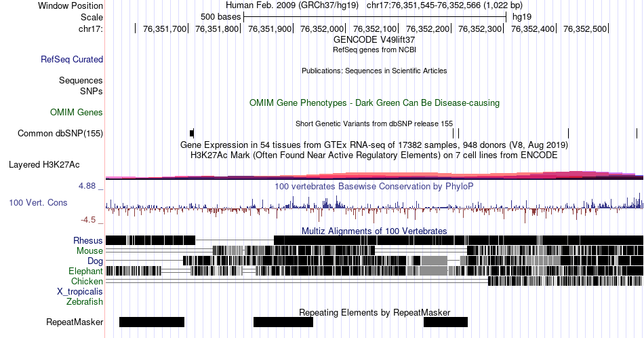Click the 100 Vert. Cons label
Image resolution: width=644 pixels, height=338 pixels.
click(38, 202)
